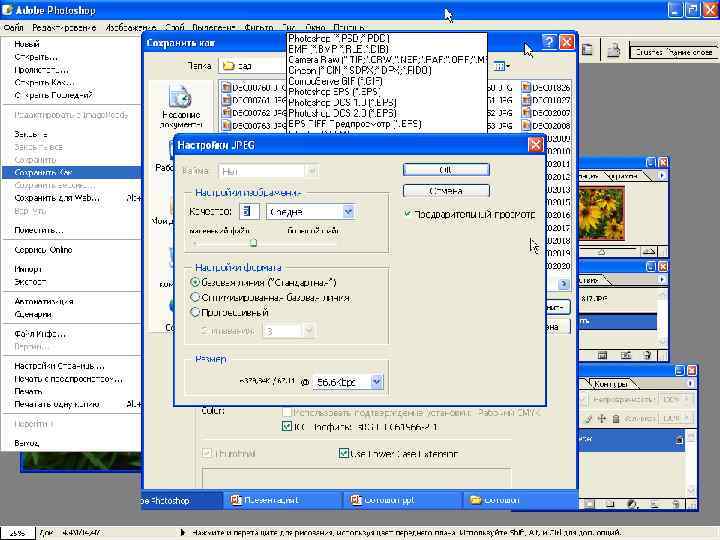The image size is (720, 540).
Task: Toggle the Use Lower Case Extension checkbox
Action: (x=343, y=453)
